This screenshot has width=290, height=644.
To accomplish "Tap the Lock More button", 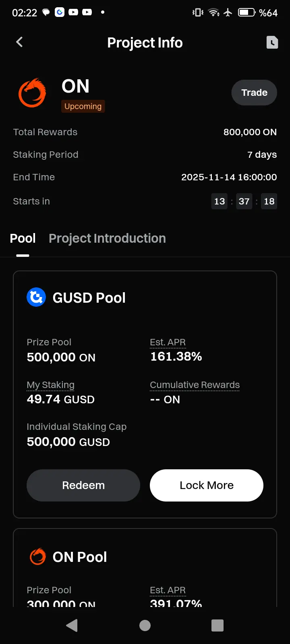I will [207, 485].
